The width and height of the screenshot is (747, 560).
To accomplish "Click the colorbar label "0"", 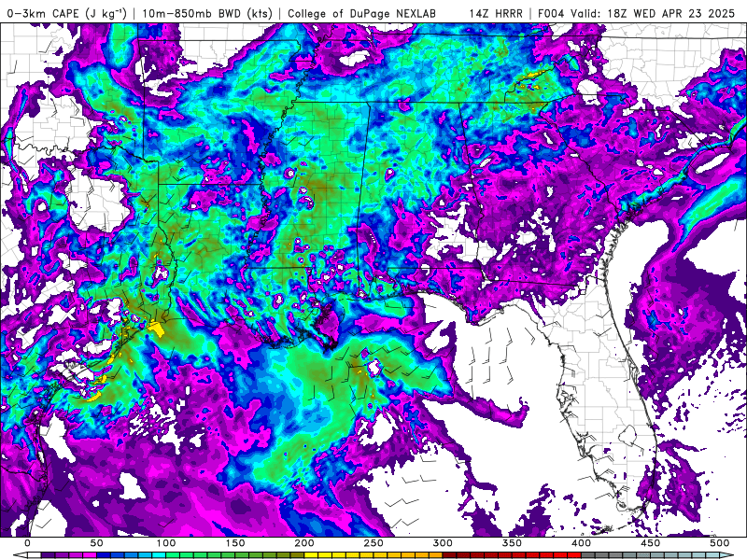I will [27, 543].
